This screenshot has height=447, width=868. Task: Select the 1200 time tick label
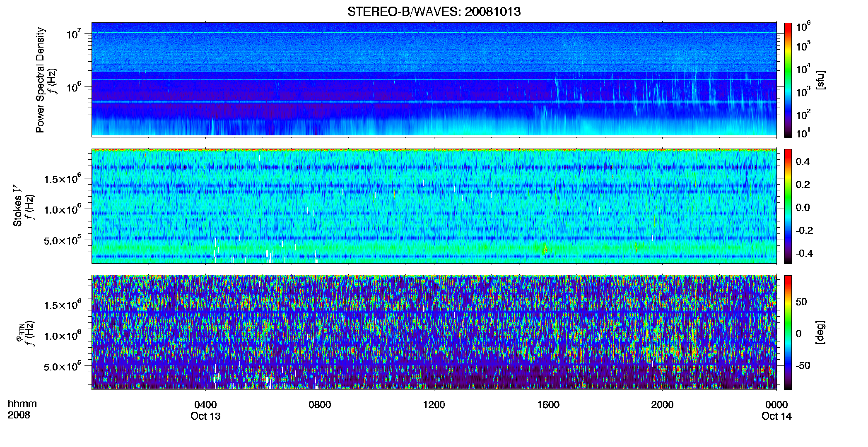434,405
